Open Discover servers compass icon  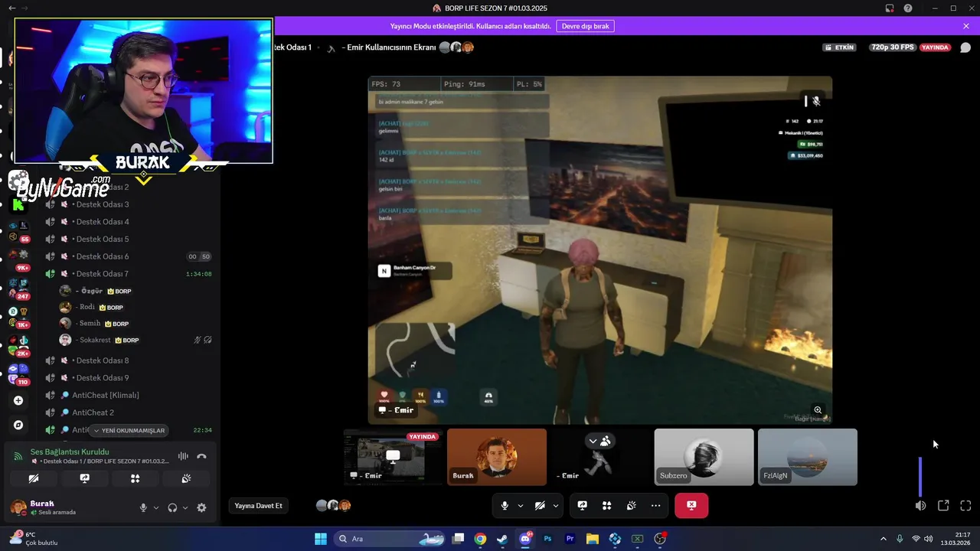coord(18,425)
